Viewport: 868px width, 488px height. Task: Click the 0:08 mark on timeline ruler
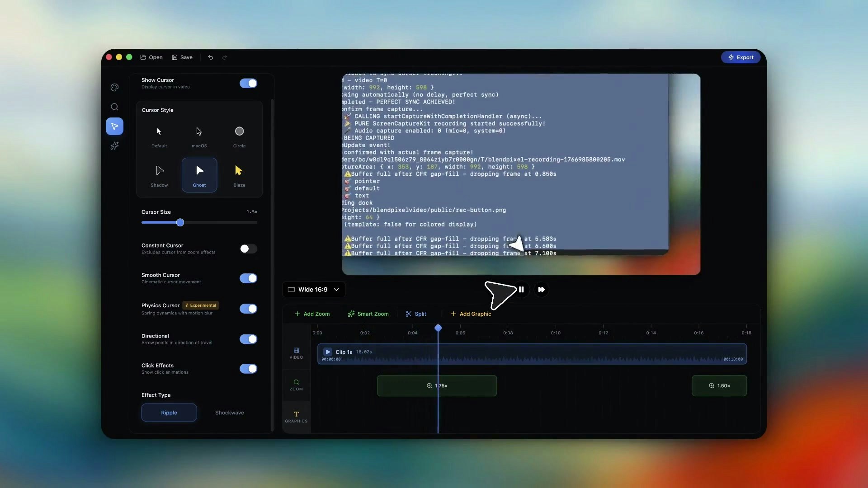(508, 333)
